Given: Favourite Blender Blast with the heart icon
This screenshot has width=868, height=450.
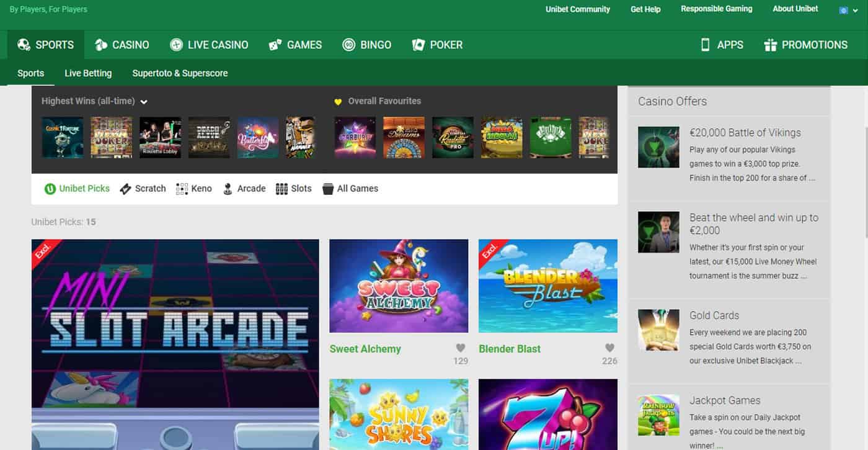Looking at the screenshot, I should 610,348.
